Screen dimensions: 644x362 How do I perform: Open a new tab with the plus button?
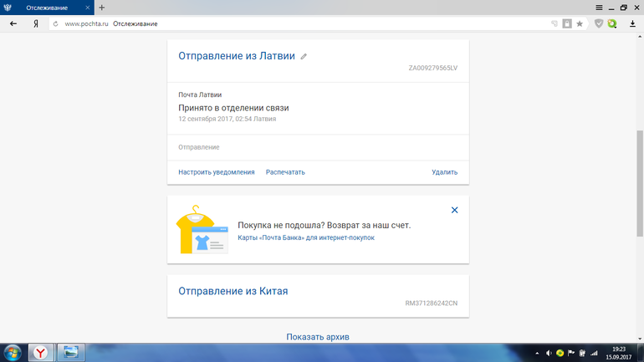pyautogui.click(x=102, y=8)
